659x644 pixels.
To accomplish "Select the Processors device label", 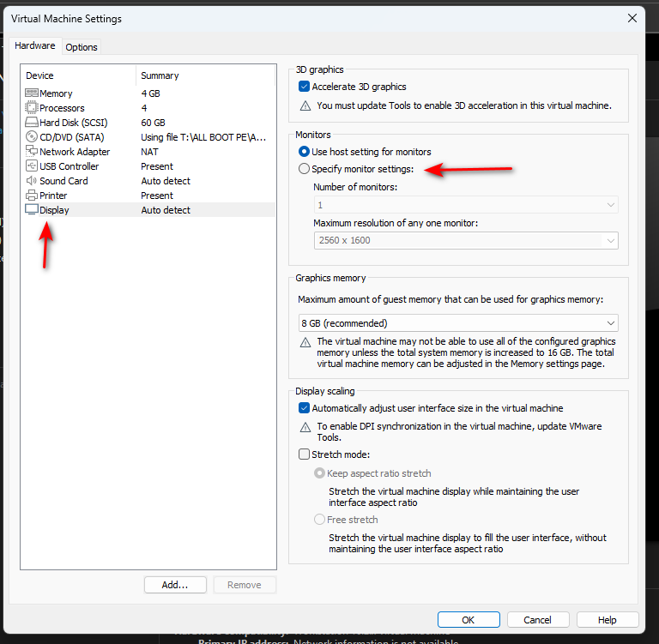I will 62,108.
